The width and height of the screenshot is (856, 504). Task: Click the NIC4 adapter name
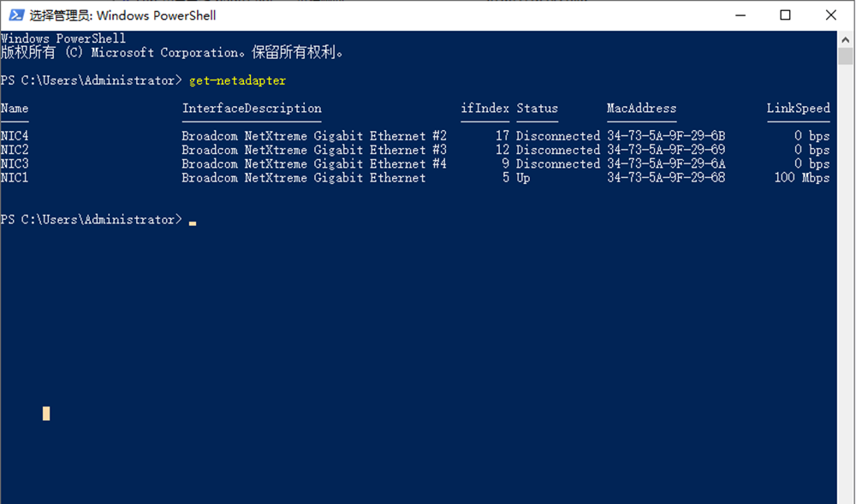click(x=15, y=136)
